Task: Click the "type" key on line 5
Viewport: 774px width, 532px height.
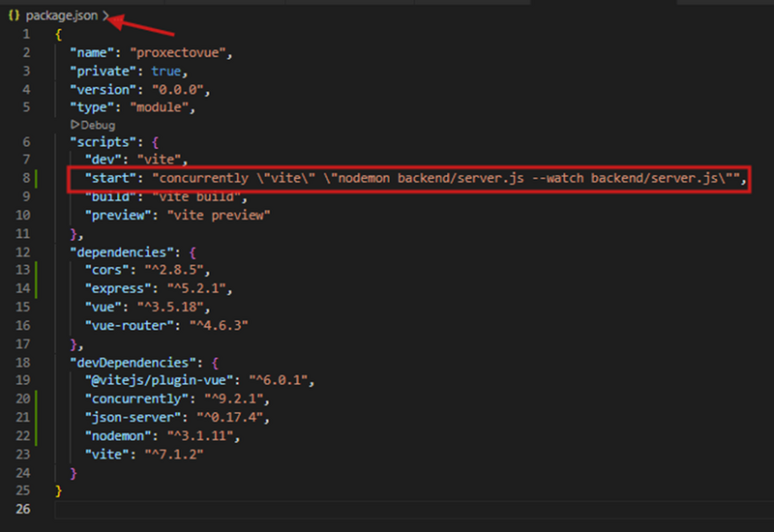Action: [x=92, y=107]
